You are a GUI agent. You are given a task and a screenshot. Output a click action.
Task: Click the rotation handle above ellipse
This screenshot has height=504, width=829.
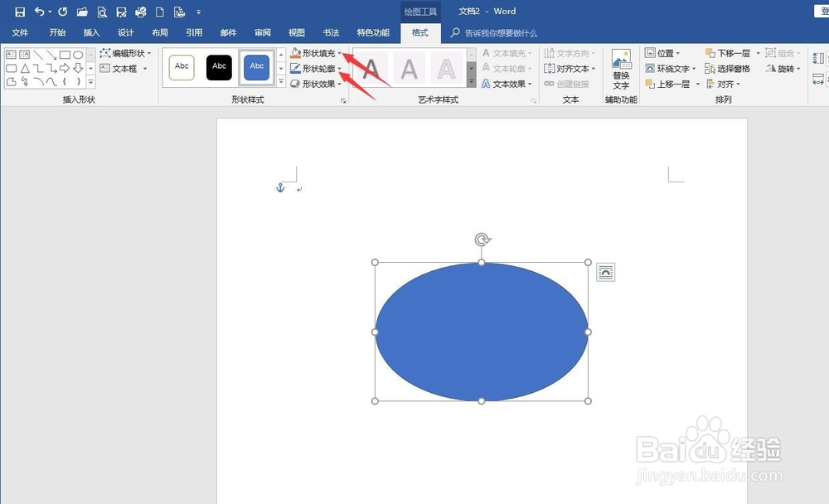[482, 240]
